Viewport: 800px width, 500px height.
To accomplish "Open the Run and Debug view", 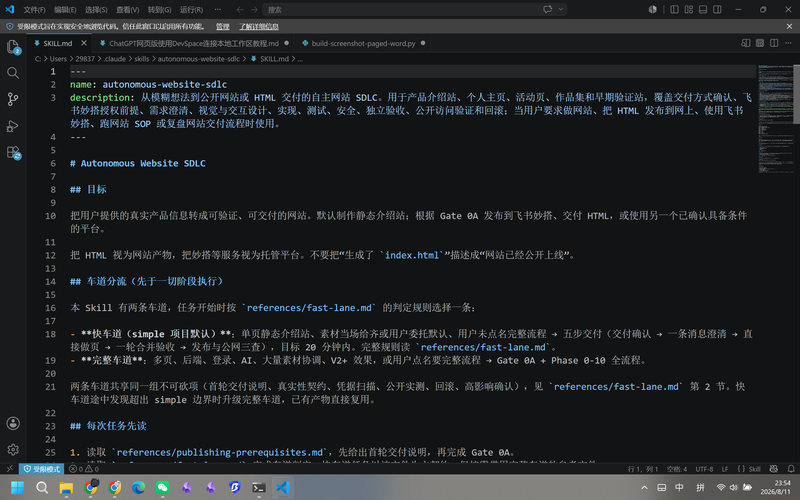I will [13, 126].
